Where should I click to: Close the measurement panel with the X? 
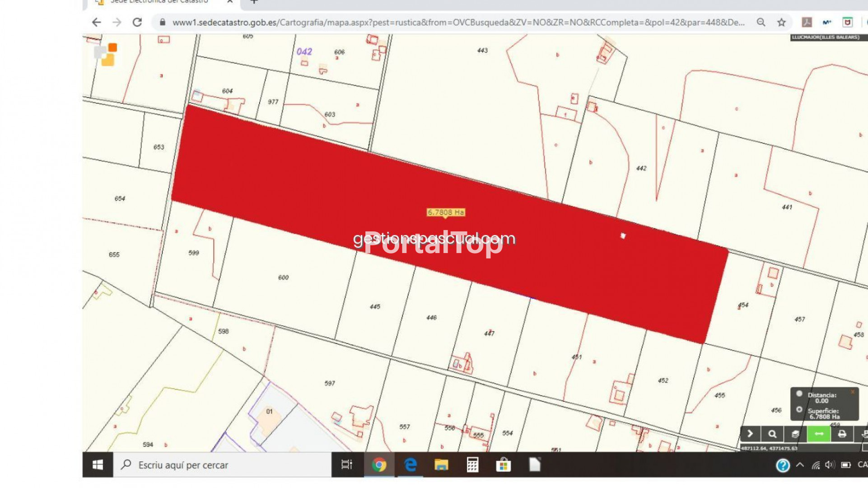(853, 392)
